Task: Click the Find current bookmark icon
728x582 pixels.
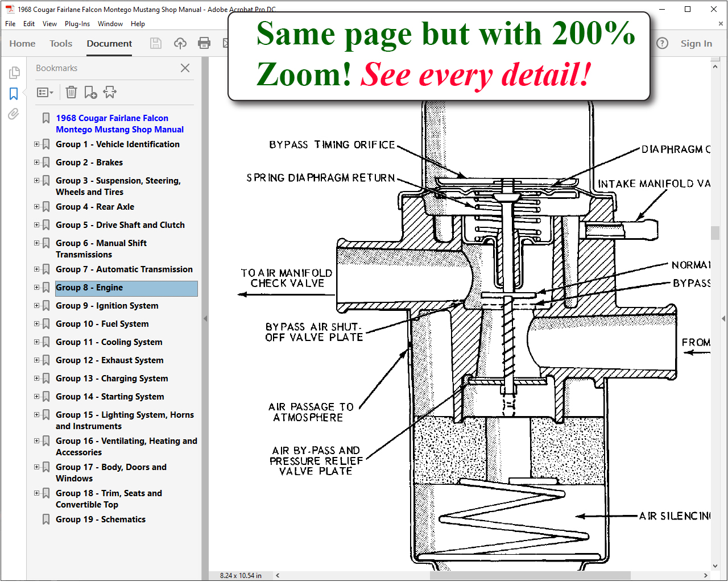Action: coord(110,92)
